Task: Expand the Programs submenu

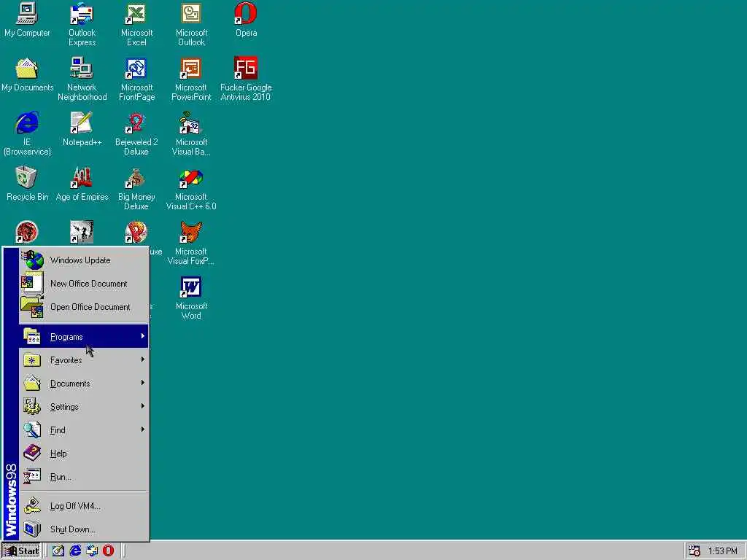Action: click(84, 337)
